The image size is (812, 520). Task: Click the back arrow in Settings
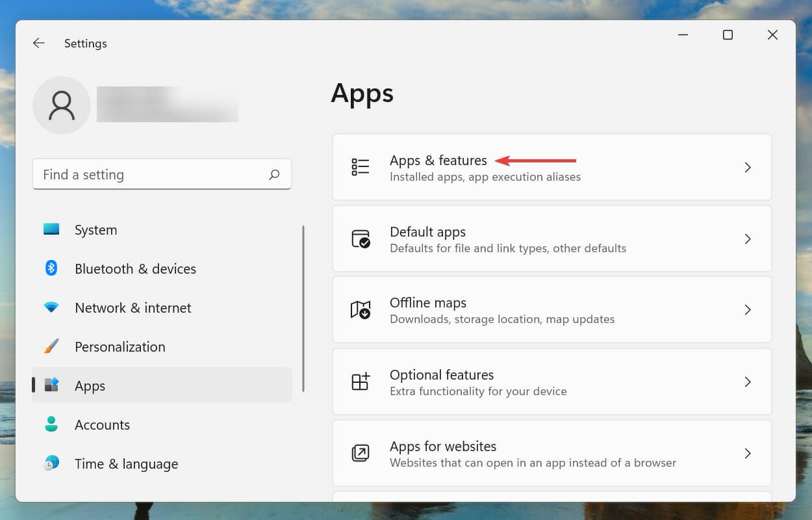pyautogui.click(x=38, y=43)
